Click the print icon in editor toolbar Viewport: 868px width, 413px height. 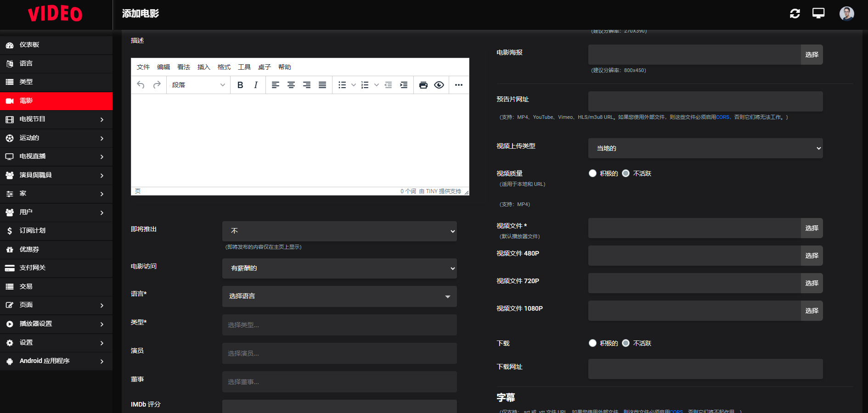pyautogui.click(x=423, y=85)
